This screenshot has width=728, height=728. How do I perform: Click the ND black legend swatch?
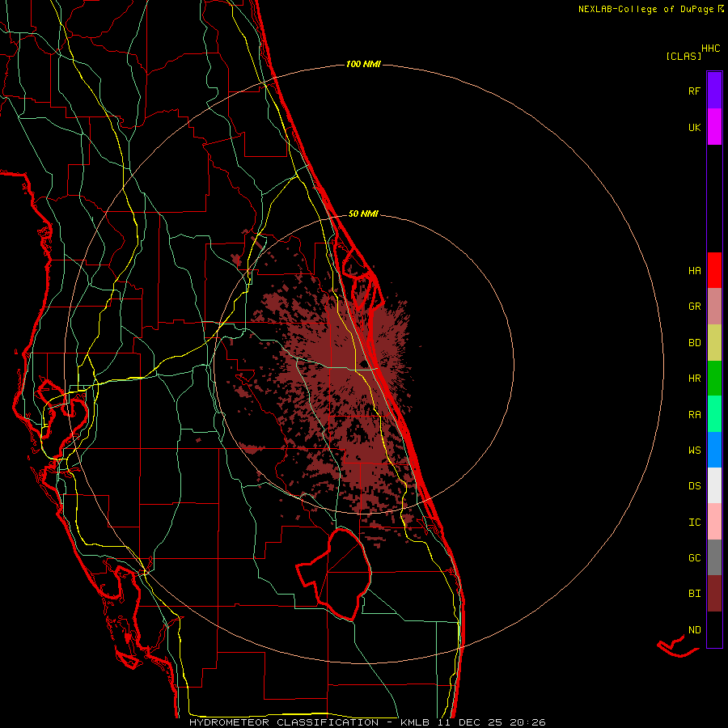tap(714, 629)
